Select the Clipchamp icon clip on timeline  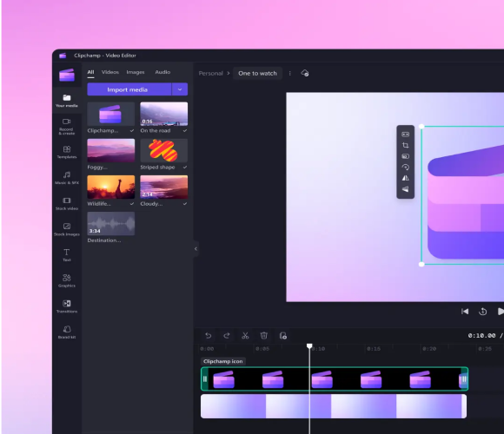click(335, 378)
